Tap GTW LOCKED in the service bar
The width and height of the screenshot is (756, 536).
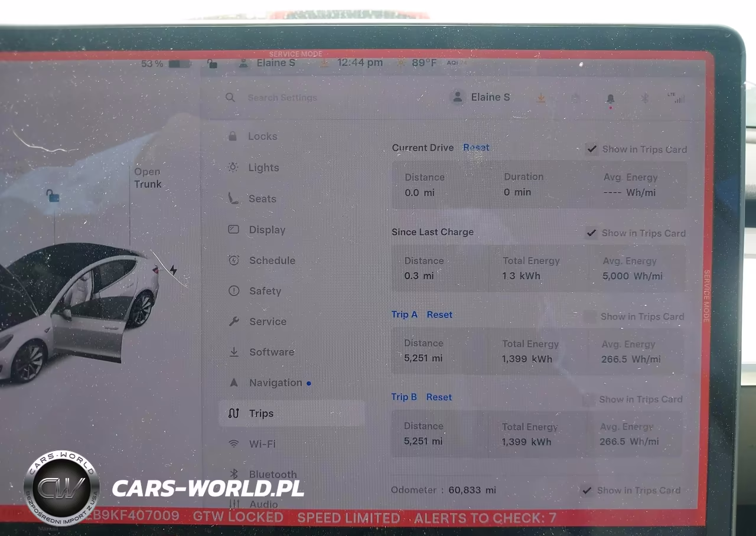238,517
